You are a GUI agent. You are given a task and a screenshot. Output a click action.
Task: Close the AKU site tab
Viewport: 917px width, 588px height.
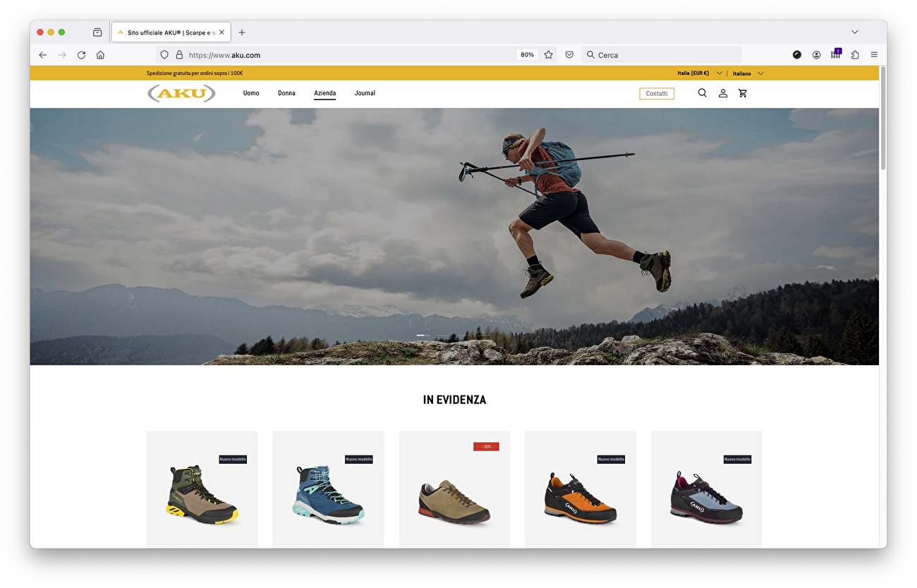222,32
